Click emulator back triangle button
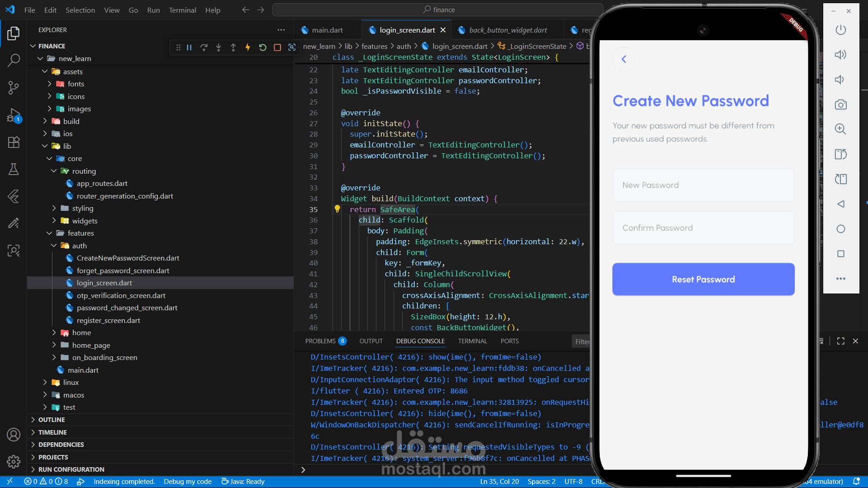Viewport: 868px width, 488px height. tap(840, 204)
